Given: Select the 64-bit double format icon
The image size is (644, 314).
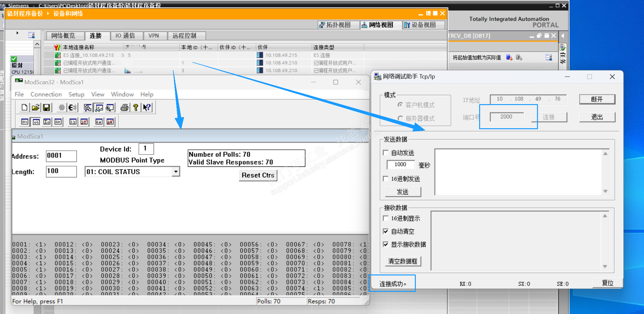Looking at the screenshot, I should tap(99, 122).
